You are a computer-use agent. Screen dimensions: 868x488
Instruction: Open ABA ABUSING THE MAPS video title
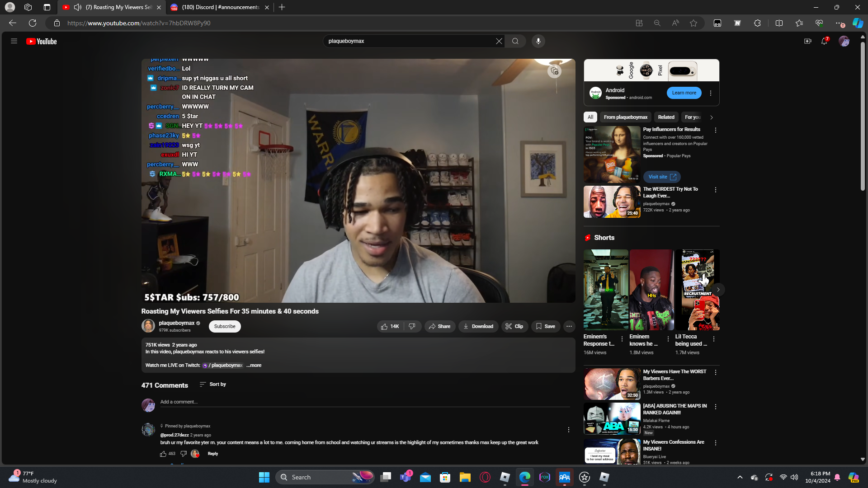pyautogui.click(x=675, y=409)
